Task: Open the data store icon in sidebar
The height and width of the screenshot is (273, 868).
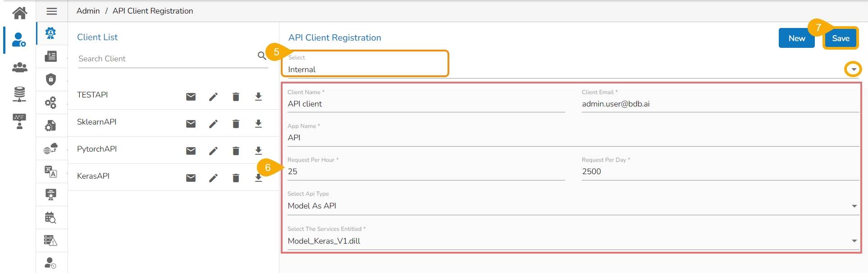Action: (x=19, y=94)
